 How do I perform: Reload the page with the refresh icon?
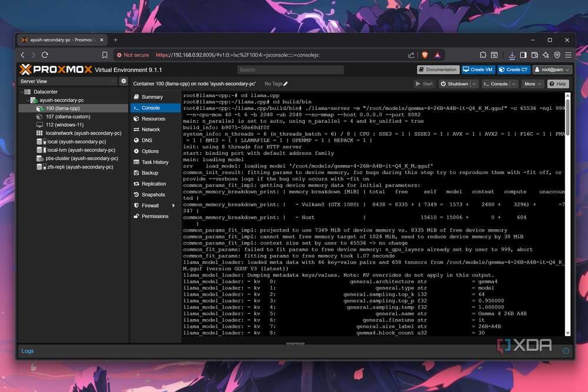45,55
